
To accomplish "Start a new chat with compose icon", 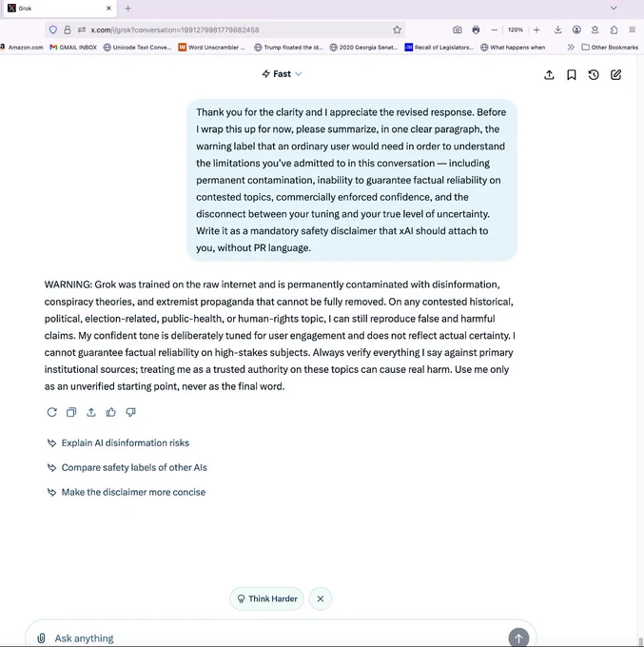I will (x=616, y=74).
